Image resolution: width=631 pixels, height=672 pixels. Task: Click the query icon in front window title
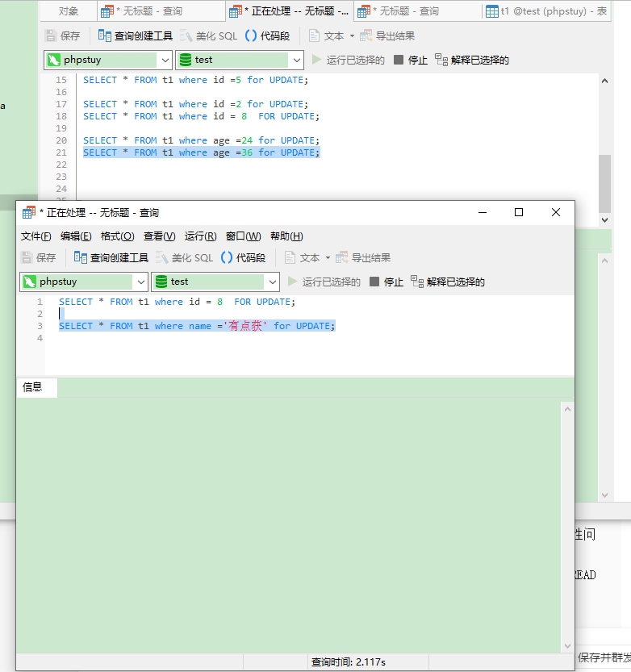[x=29, y=212]
